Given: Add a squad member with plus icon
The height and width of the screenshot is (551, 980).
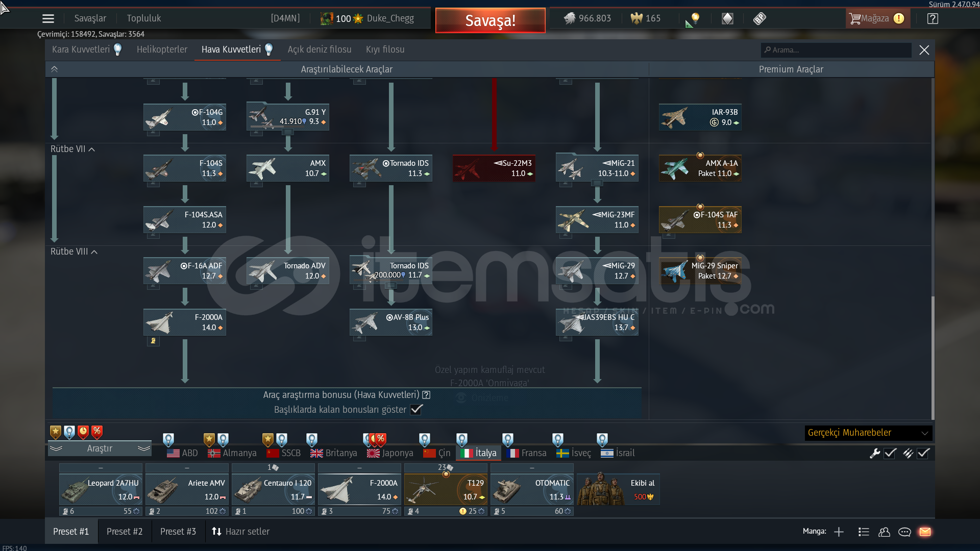Looking at the screenshot, I should [839, 532].
